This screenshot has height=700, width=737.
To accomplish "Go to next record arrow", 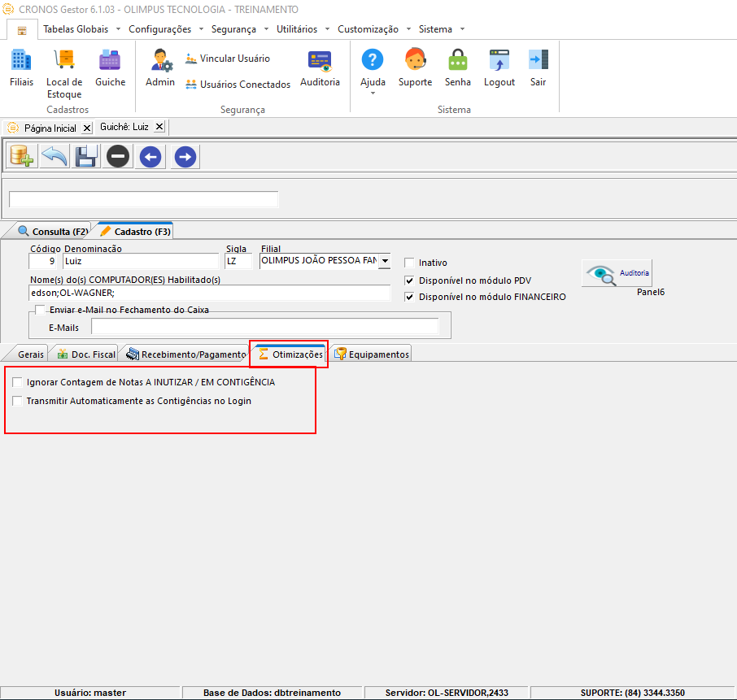I will coord(185,156).
